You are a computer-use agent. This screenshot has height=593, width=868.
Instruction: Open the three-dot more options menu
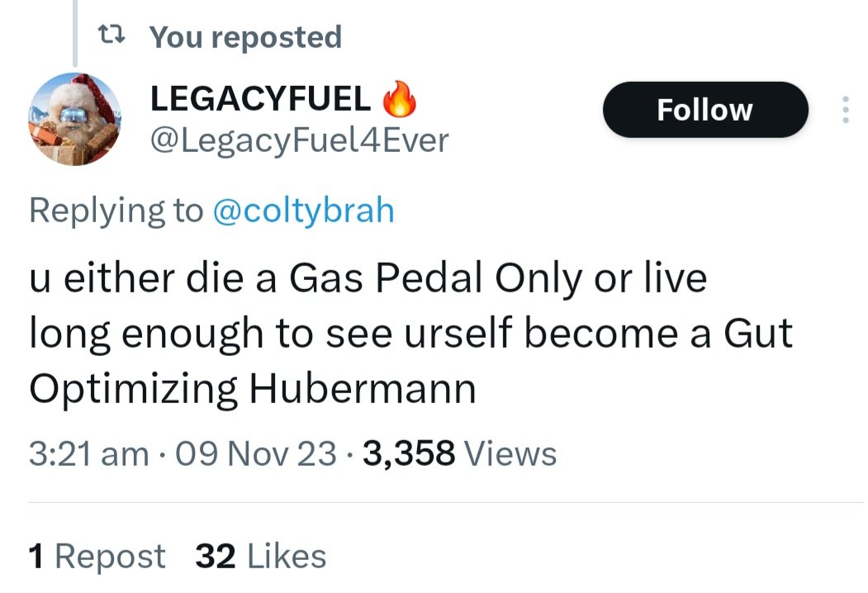tap(846, 110)
